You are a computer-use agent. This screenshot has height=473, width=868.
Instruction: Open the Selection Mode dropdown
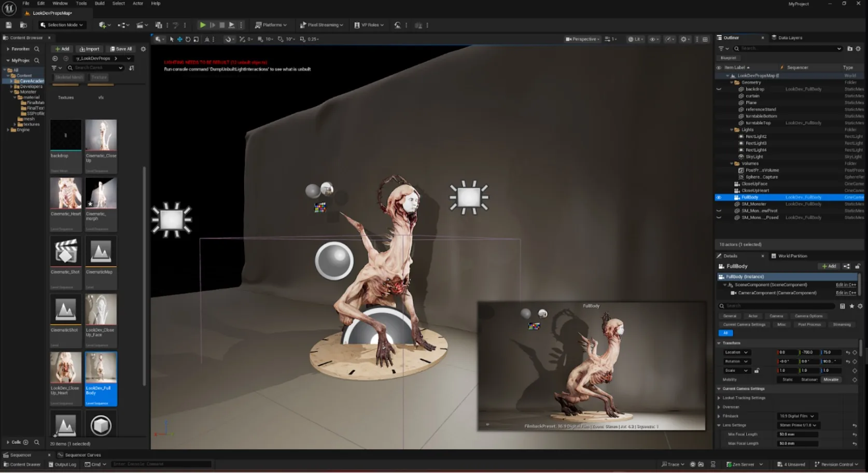[x=62, y=25]
